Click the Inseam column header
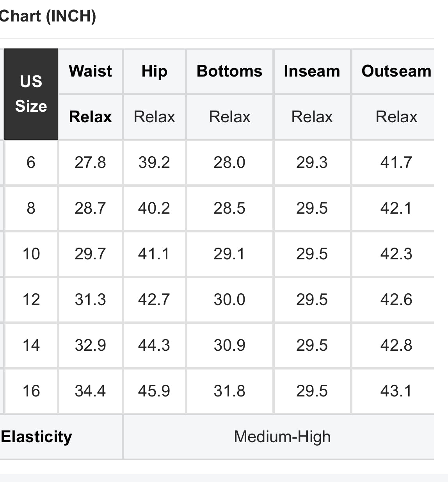 tap(312, 71)
